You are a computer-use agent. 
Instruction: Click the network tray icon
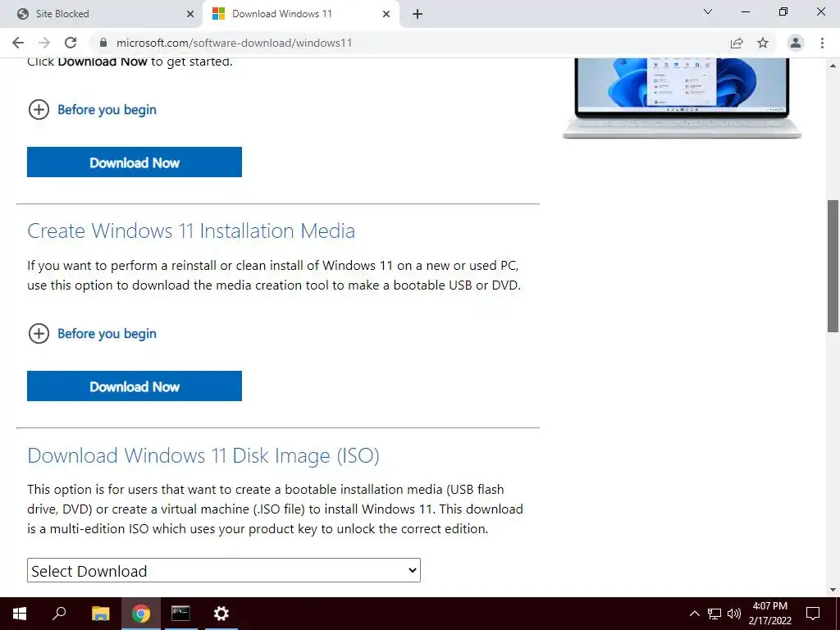point(714,614)
